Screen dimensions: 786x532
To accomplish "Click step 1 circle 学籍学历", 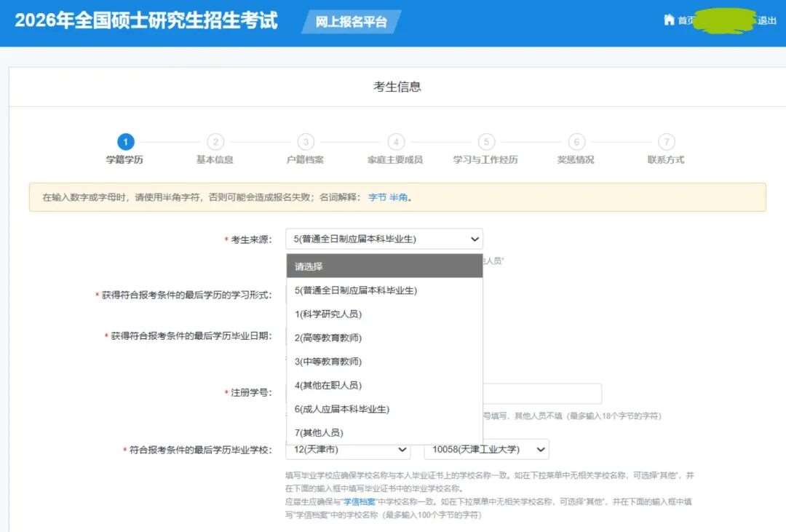I will [126, 142].
